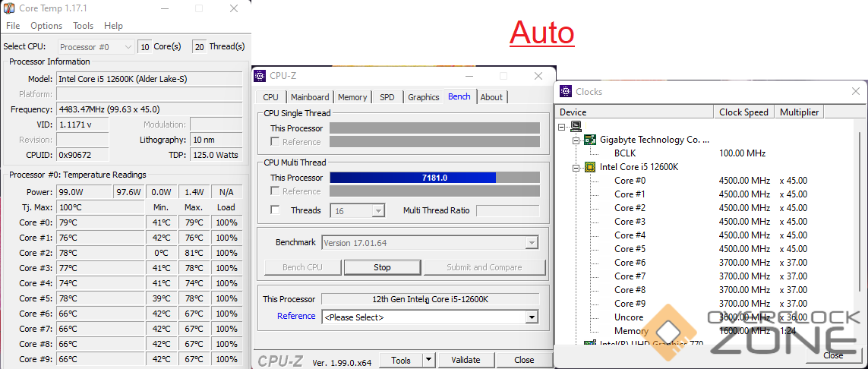Click the Power reading 99.0W
The width and height of the screenshot is (868, 369).
[x=84, y=192]
